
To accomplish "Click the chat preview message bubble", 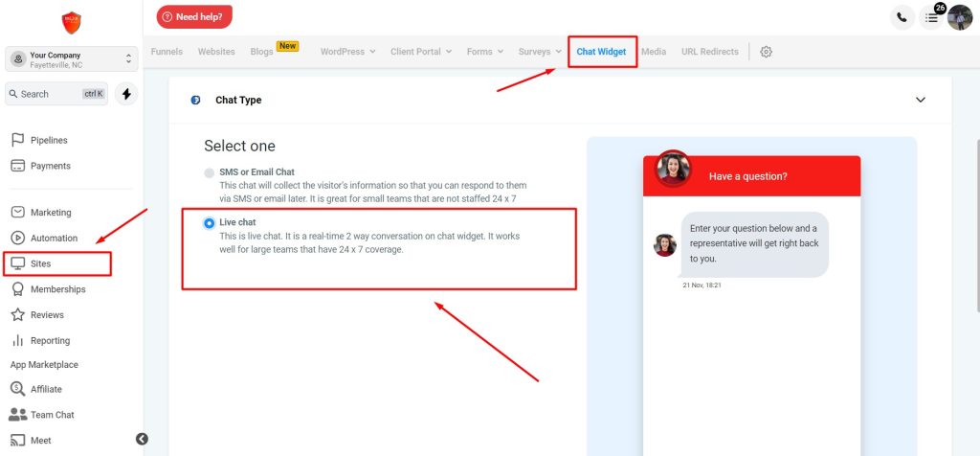I will pyautogui.click(x=754, y=244).
